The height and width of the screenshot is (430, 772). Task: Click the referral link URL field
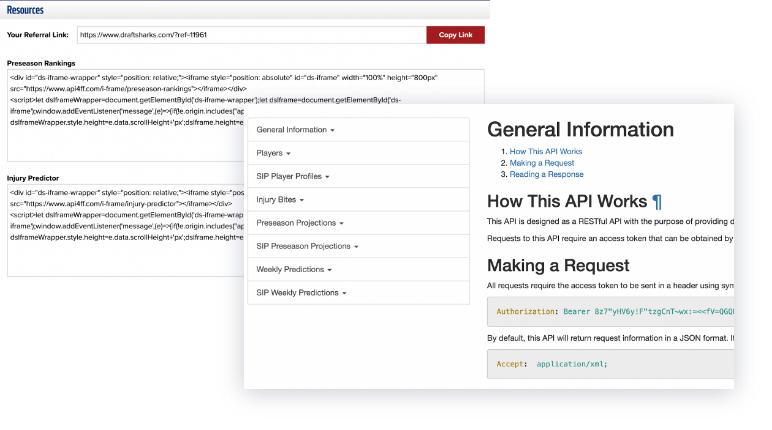(248, 35)
